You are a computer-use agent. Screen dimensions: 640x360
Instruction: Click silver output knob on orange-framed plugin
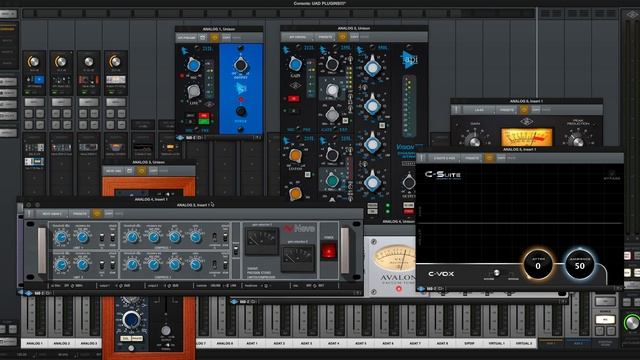(x=166, y=330)
